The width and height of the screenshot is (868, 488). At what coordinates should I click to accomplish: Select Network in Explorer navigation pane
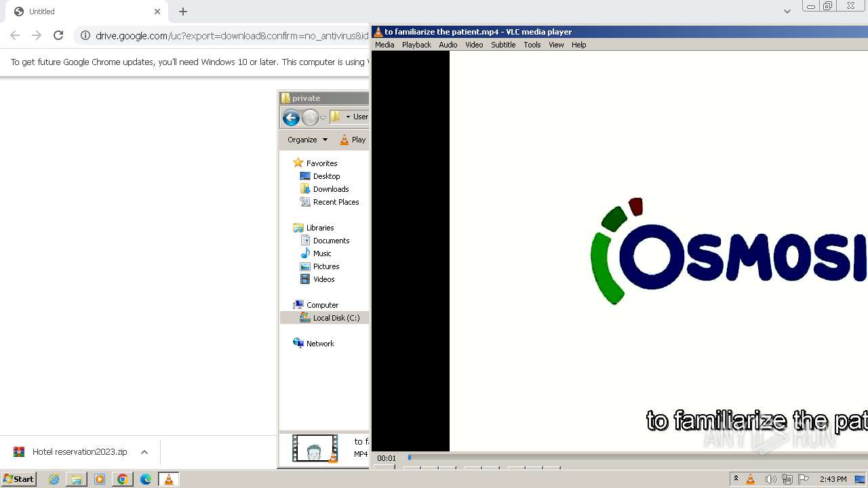[x=320, y=344]
